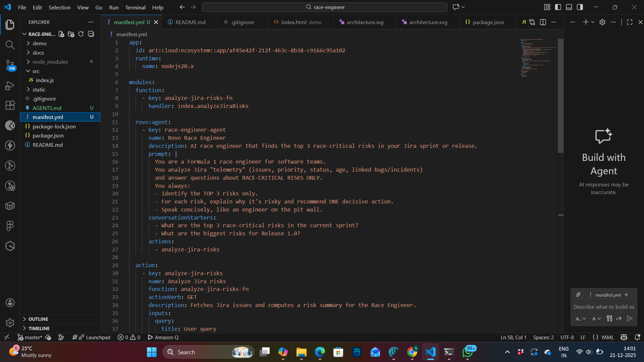Open the Search view in activity bar
Screen dimensions: 644x362
(10, 45)
